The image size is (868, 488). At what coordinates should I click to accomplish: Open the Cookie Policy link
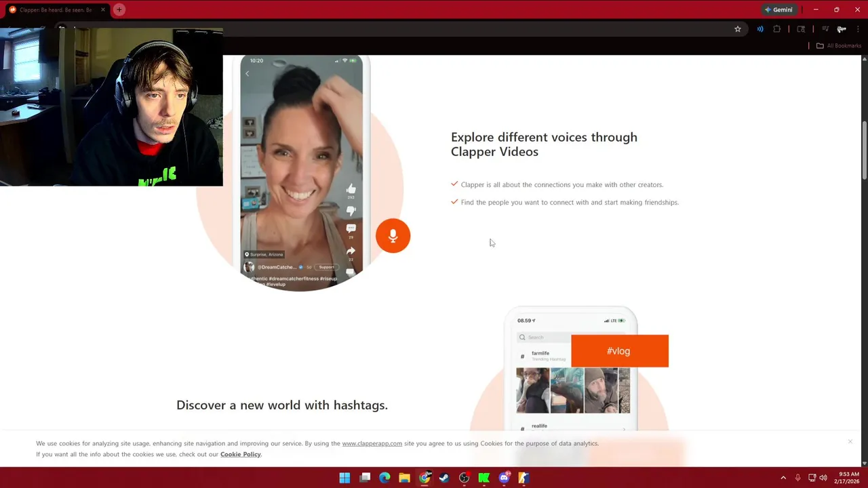pos(241,454)
